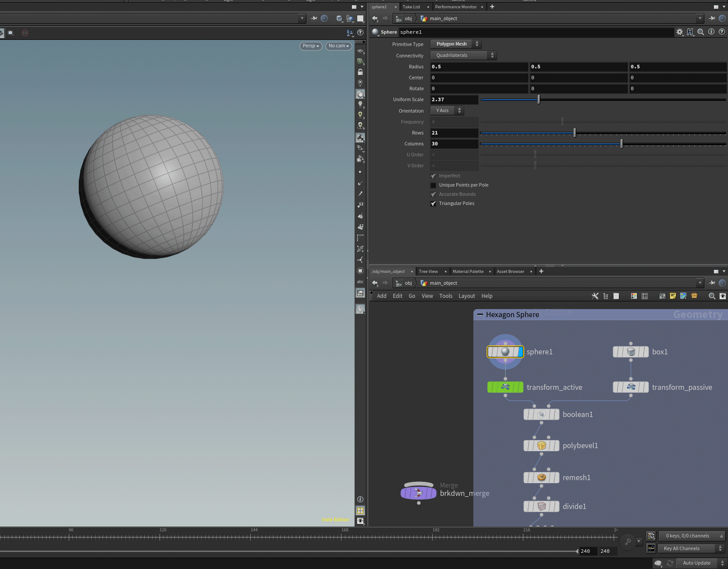Switch to the Tree View tab
The image size is (728, 569).
tap(428, 272)
